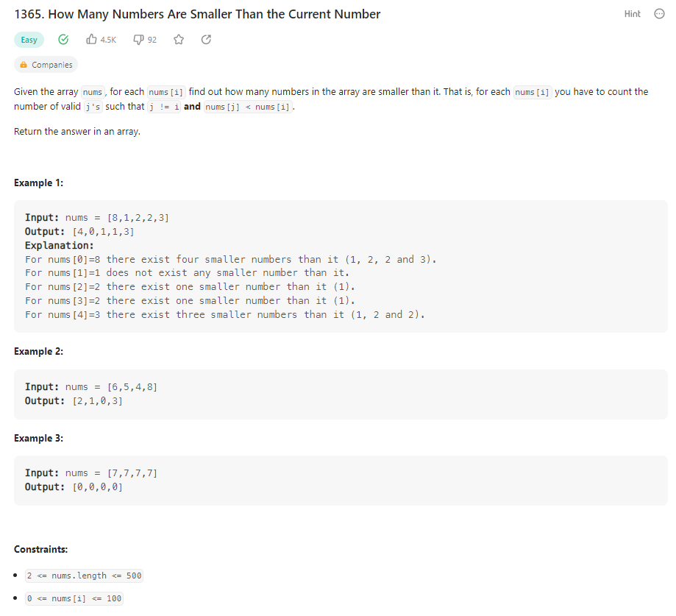Click the orange lock icon in Companies
The height and width of the screenshot is (616, 676).
click(x=24, y=65)
